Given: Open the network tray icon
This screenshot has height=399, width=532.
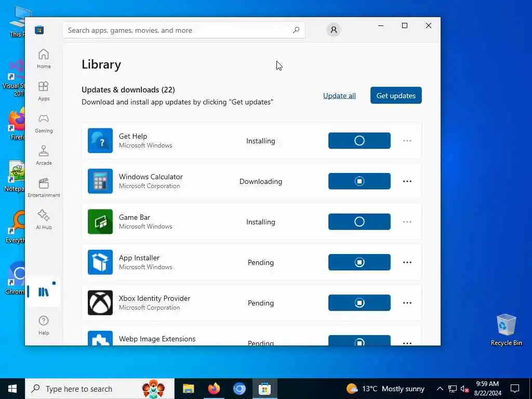Looking at the screenshot, I should pos(453,389).
